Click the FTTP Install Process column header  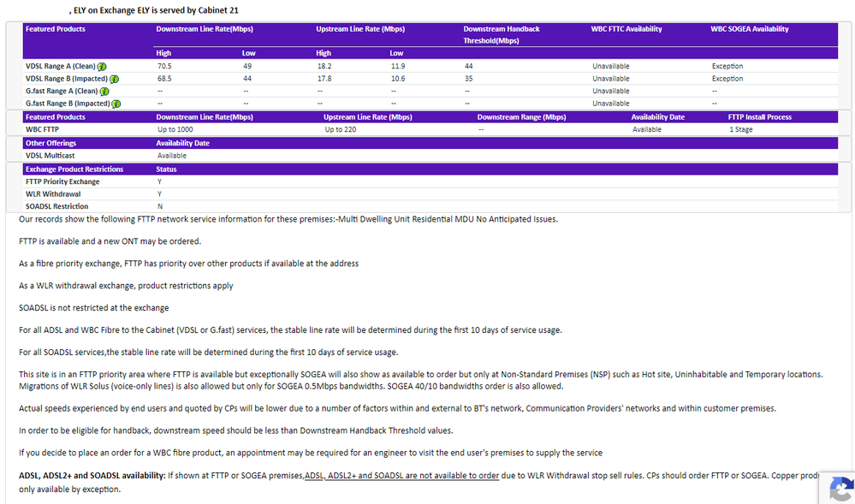(x=759, y=117)
